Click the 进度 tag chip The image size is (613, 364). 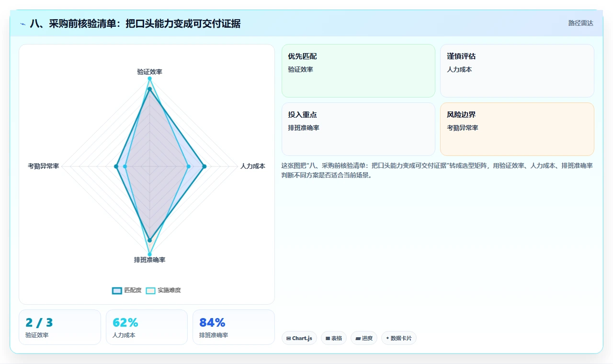(x=364, y=338)
